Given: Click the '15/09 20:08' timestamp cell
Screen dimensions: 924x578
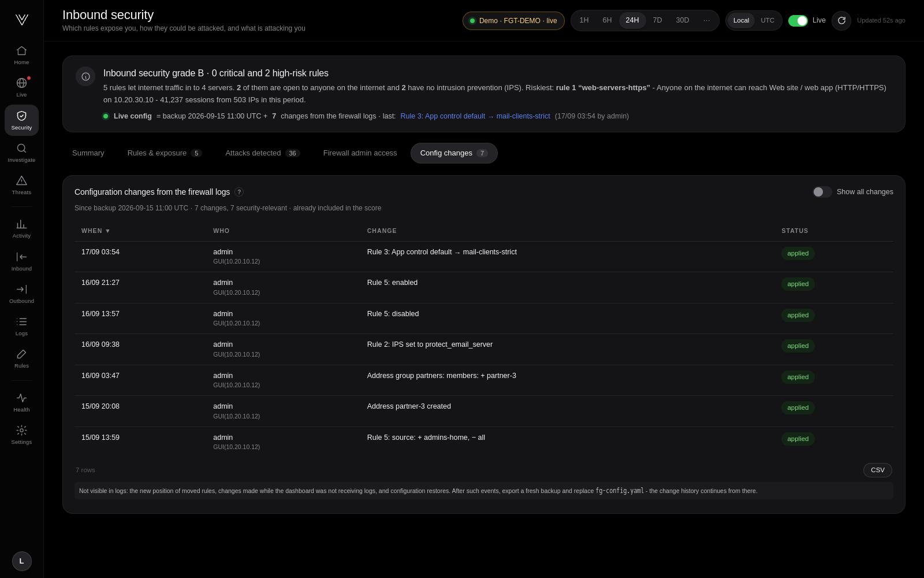Looking at the screenshot, I should coord(100,406).
